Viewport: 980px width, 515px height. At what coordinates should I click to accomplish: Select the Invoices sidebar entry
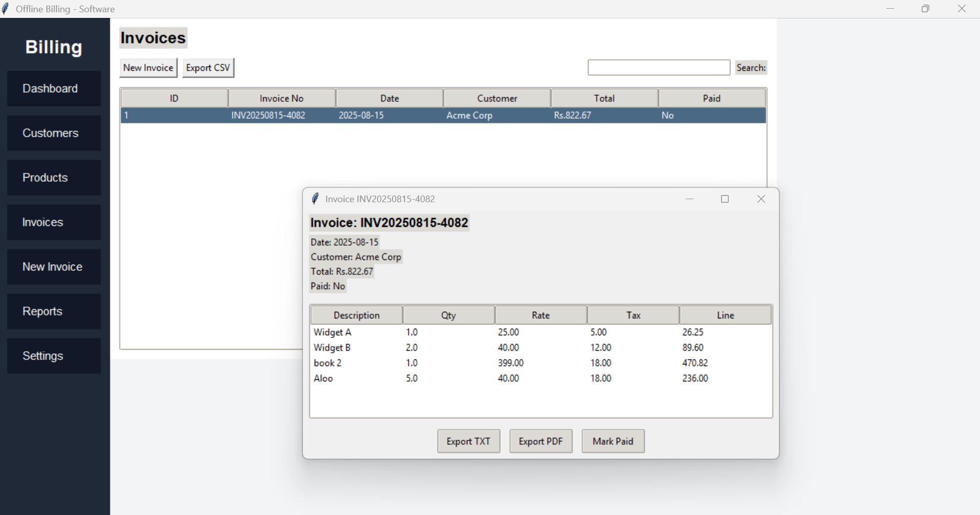pyautogui.click(x=42, y=222)
